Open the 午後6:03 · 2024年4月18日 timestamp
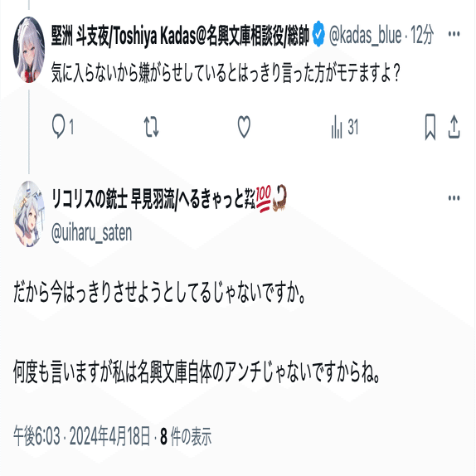This screenshot has height=476, width=476. point(81,436)
